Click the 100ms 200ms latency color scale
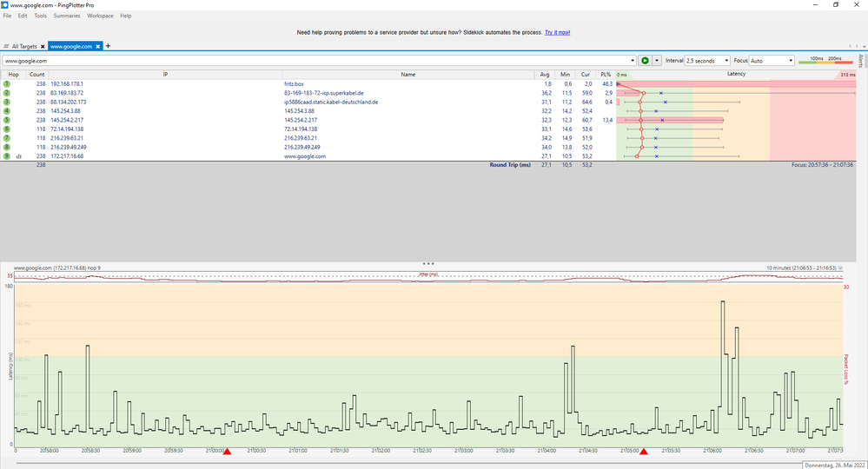868x469 pixels. pos(825,61)
